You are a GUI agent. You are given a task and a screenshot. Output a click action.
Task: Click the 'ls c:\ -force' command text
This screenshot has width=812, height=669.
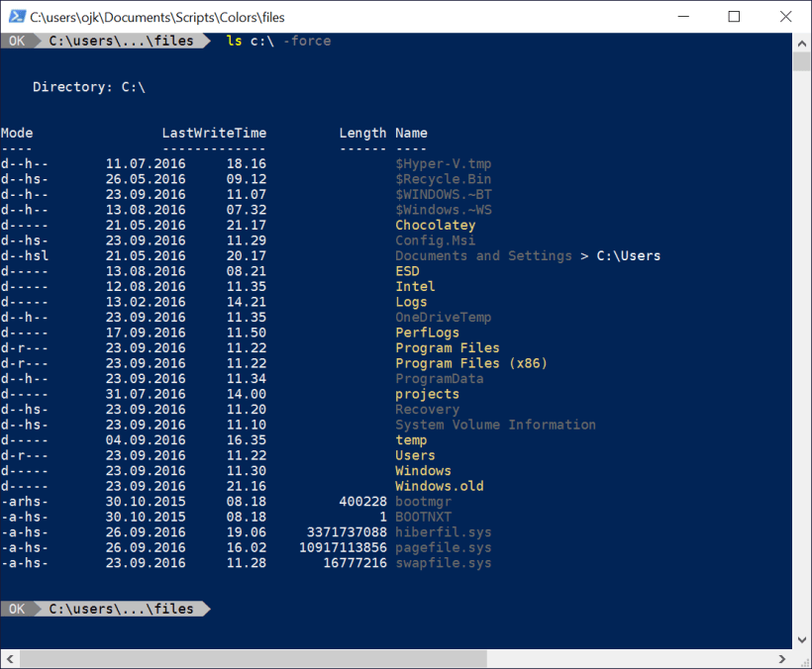click(x=278, y=41)
